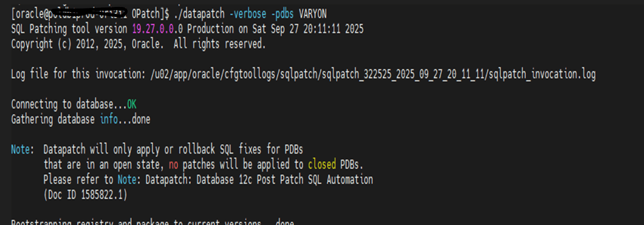Click 'Database 12c Post Patch SQL Automation' text
The height and width of the screenshot is (225, 644).
coord(285,180)
